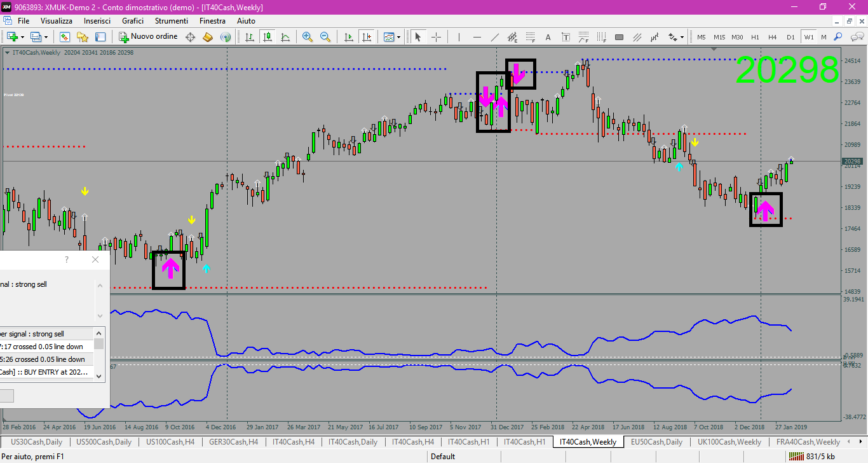The width and height of the screenshot is (868, 463).
Task: Select the text label 'T' tool
Action: pos(566,37)
